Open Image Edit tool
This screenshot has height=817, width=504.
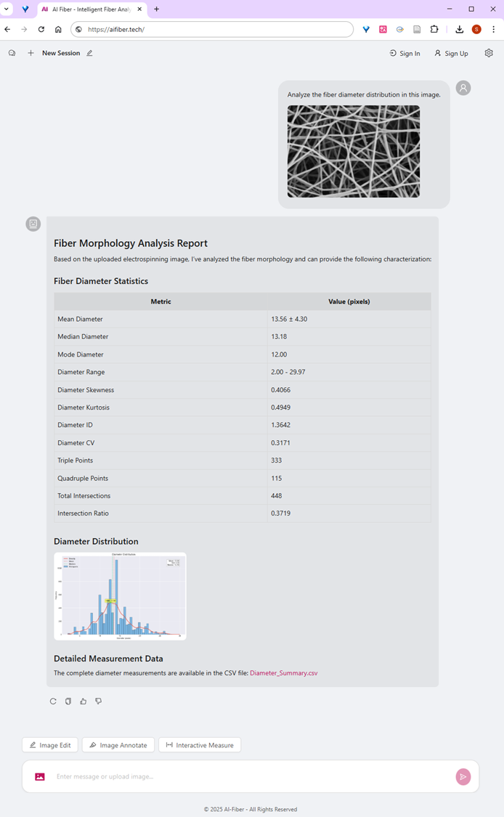tap(50, 745)
